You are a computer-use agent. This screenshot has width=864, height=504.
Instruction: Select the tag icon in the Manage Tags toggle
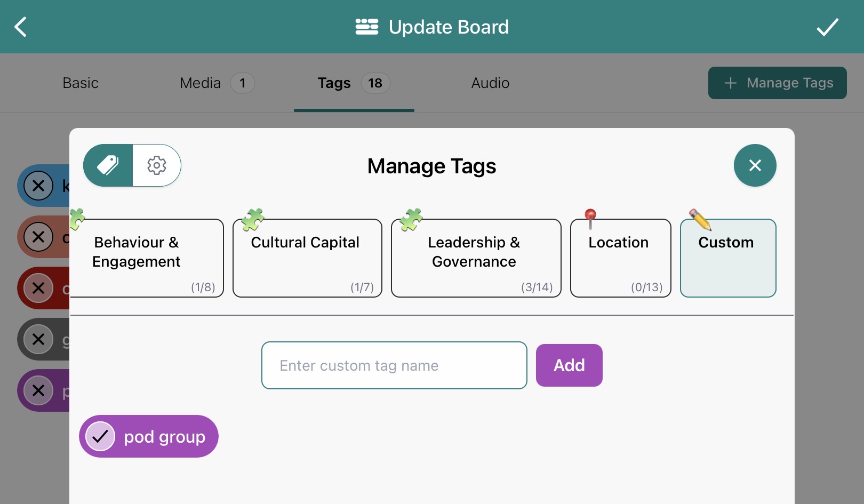[x=108, y=165]
